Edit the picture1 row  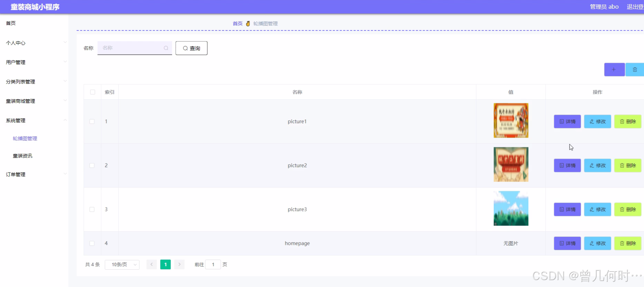(597, 121)
